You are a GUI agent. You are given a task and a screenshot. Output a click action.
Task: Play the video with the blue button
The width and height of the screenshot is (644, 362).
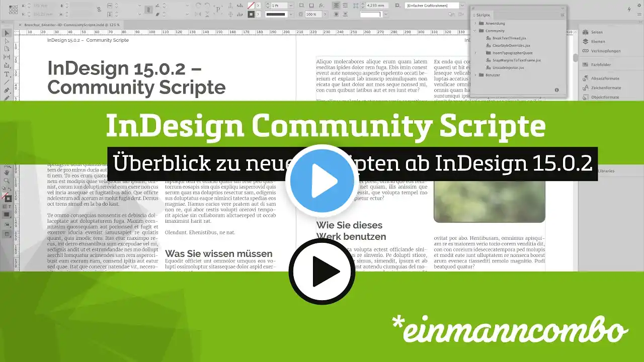tap(321, 182)
